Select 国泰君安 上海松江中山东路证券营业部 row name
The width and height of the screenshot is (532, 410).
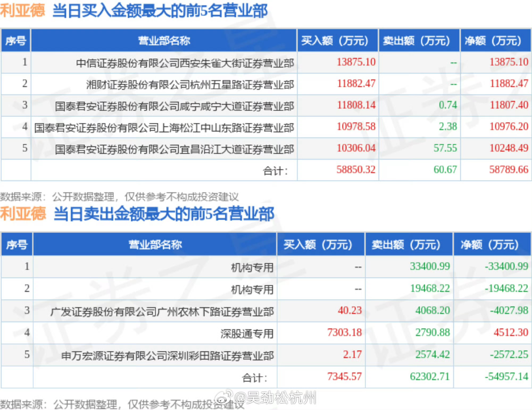pyautogui.click(x=164, y=128)
